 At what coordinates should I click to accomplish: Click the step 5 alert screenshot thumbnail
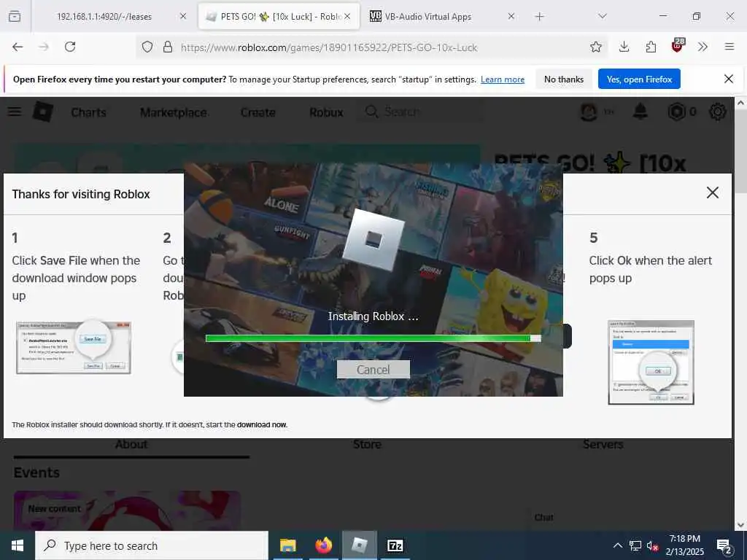coord(651,362)
